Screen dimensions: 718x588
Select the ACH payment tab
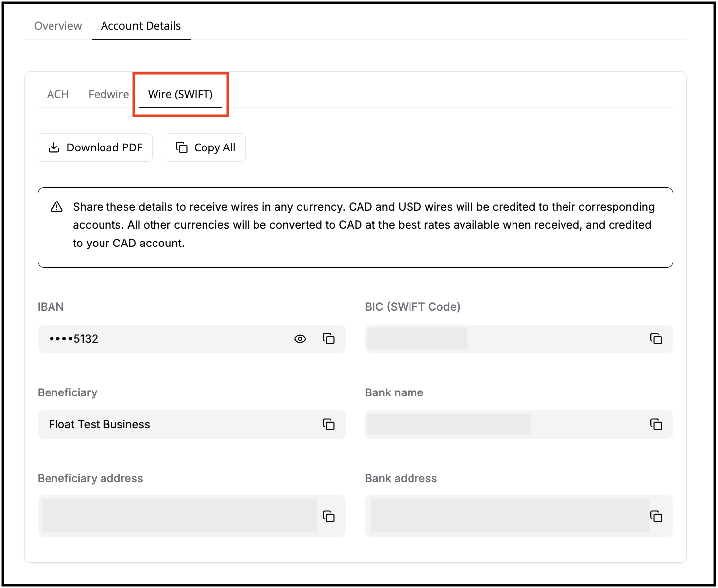click(x=58, y=94)
